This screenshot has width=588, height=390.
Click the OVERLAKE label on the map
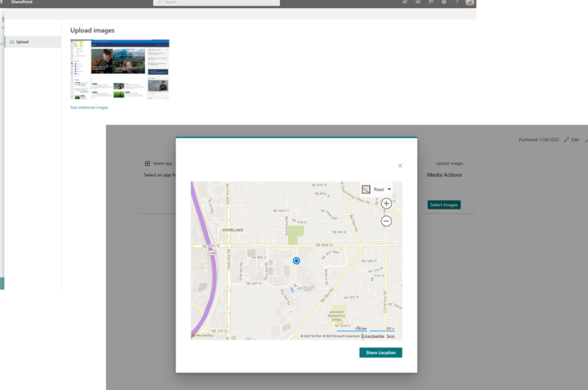[233, 230]
